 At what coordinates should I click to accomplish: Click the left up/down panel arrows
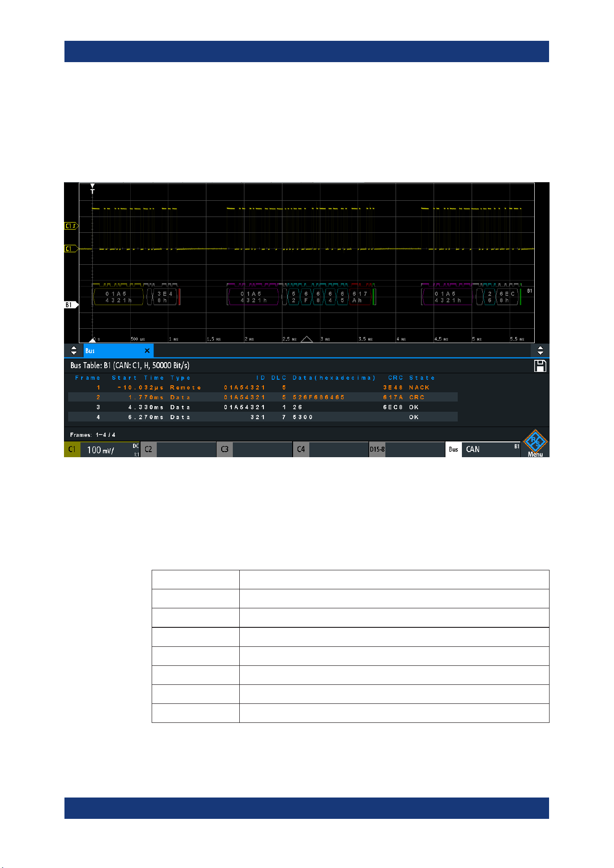coord(74,351)
